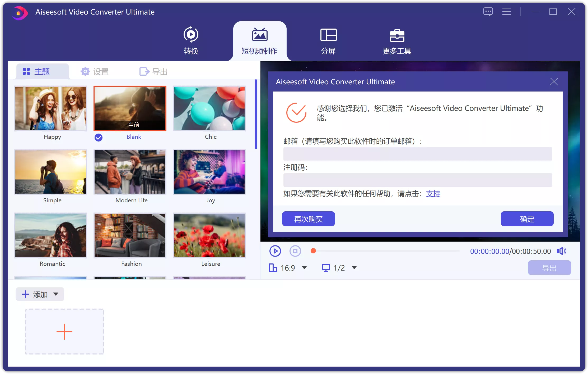The image size is (588, 374).
Task: Expand the 添加 dropdown arrow
Action: 56,294
